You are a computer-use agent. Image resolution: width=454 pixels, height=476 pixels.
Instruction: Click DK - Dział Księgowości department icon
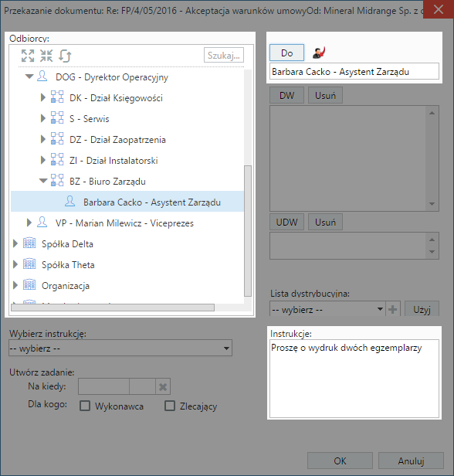[x=57, y=97]
